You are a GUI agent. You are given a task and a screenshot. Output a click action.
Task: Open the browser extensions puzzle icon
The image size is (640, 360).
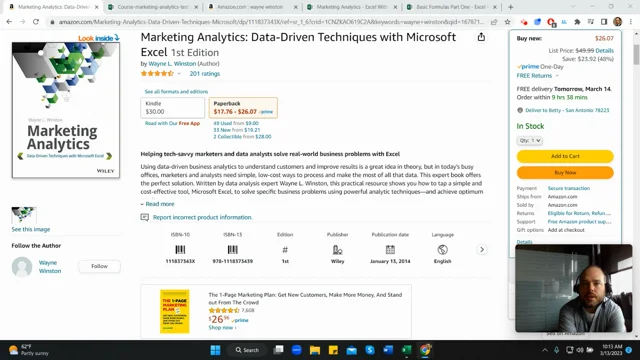[577, 22]
